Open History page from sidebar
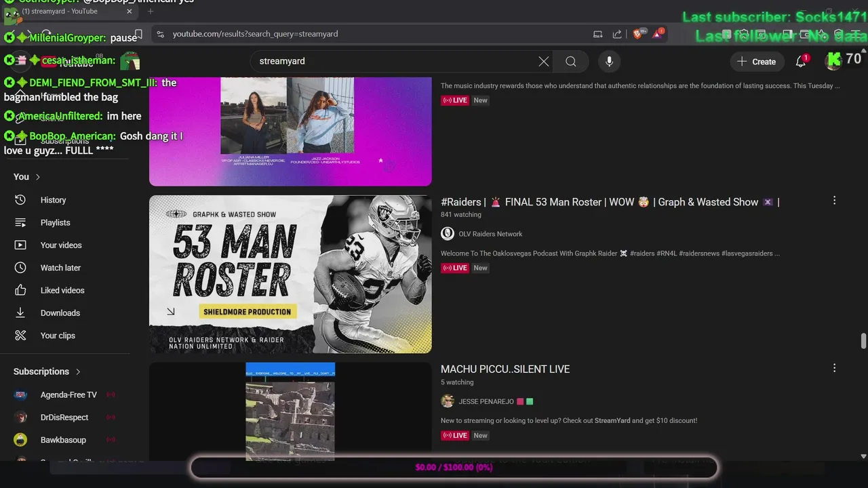This screenshot has width=868, height=488. pyautogui.click(x=54, y=200)
